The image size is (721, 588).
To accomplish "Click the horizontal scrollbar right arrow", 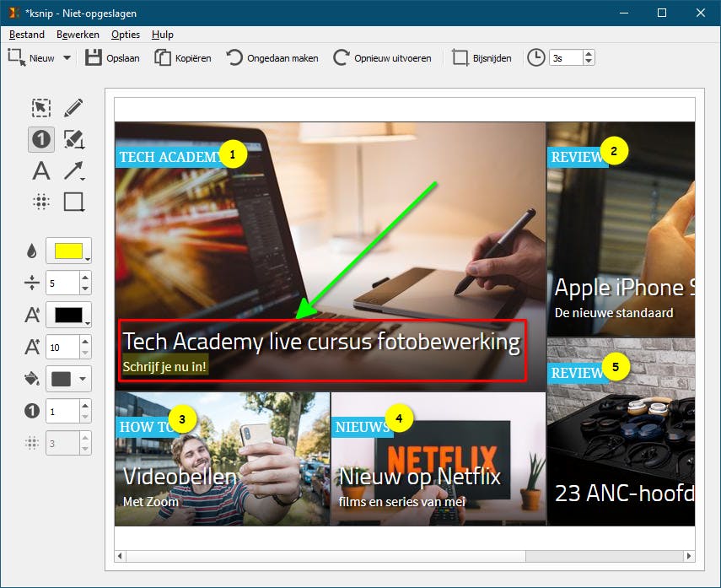I will [689, 556].
